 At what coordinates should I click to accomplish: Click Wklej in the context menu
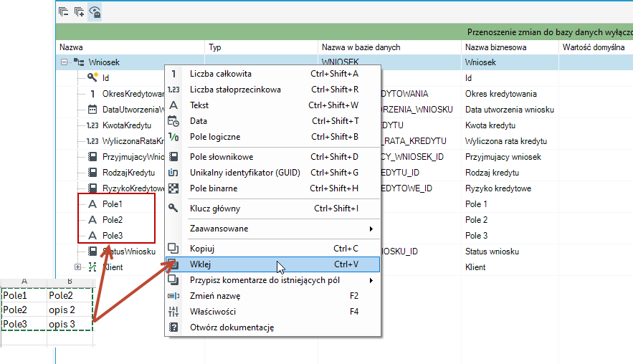pyautogui.click(x=273, y=264)
